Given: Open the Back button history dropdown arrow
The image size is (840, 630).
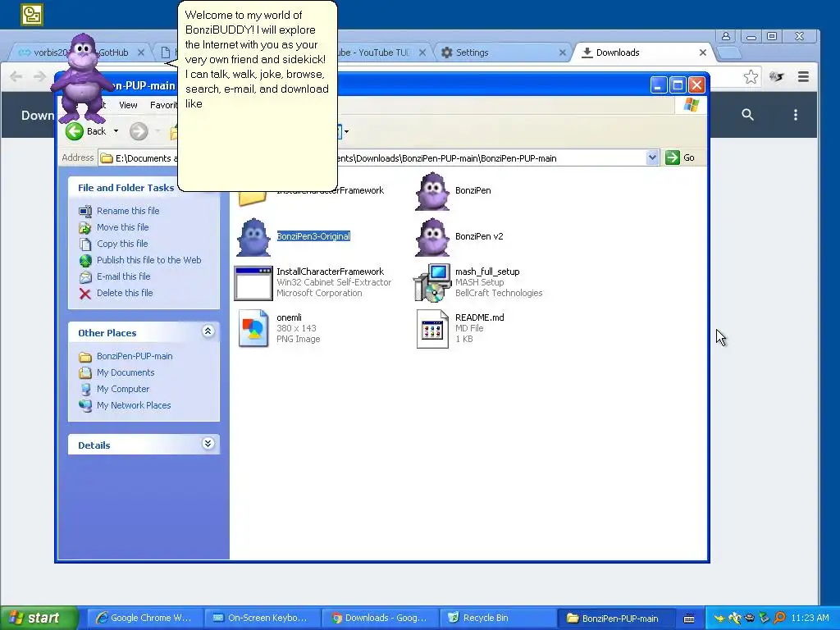Looking at the screenshot, I should tap(116, 131).
